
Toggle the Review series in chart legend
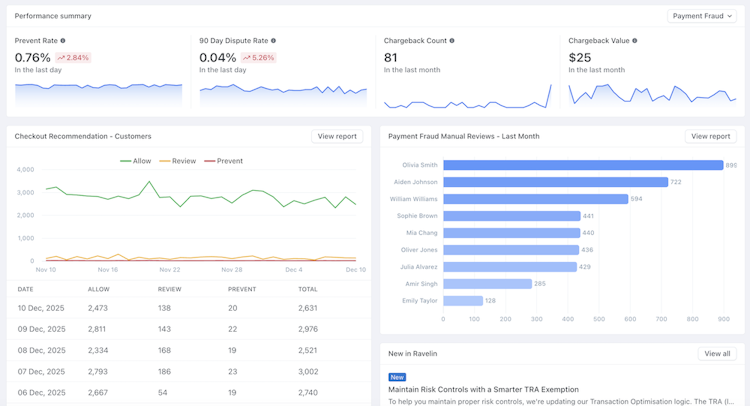[177, 161]
